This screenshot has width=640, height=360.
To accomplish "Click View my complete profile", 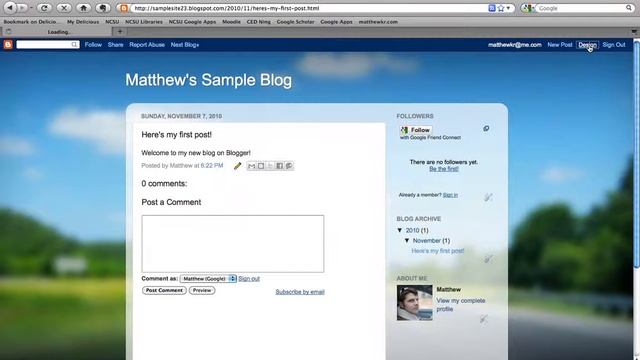I will (x=460, y=304).
